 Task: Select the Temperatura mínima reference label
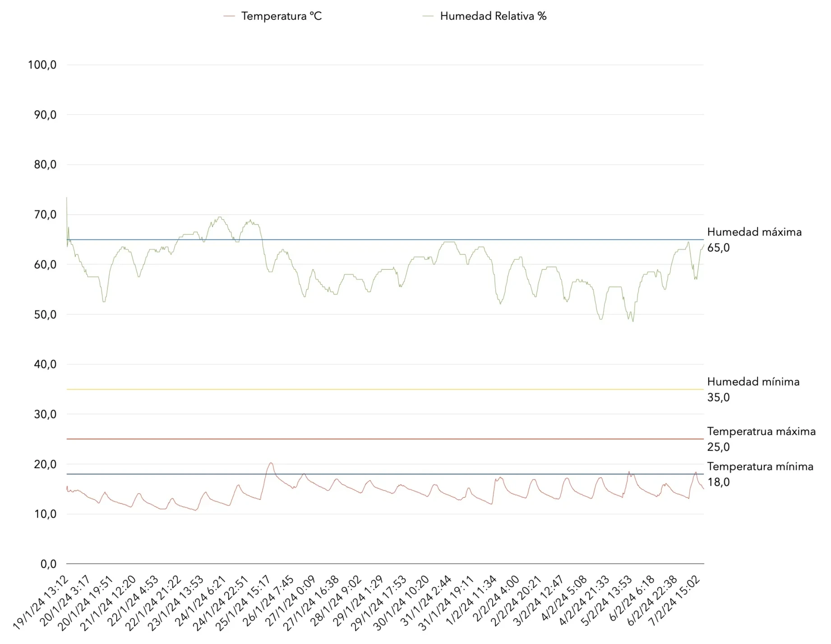click(760, 467)
